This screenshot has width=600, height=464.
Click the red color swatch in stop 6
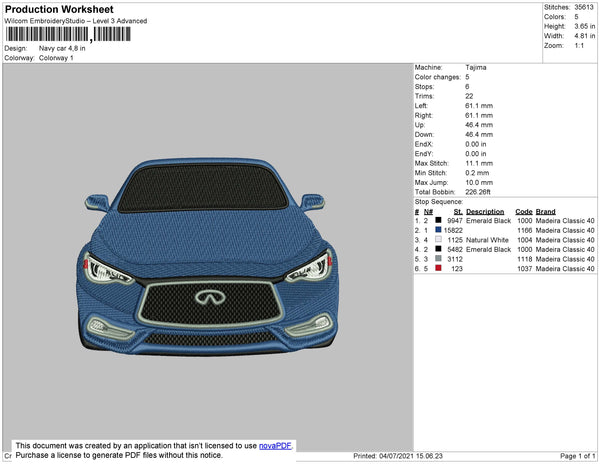coord(438,268)
